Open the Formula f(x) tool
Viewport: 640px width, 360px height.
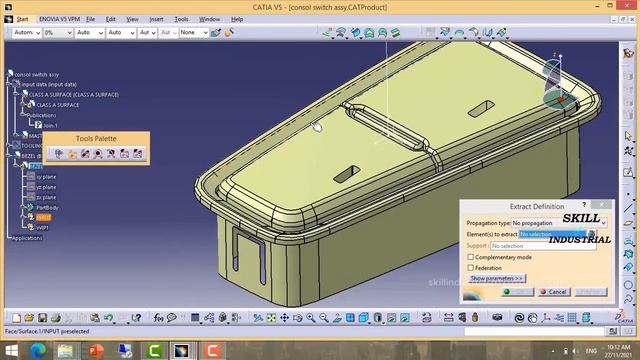[x=158, y=318]
